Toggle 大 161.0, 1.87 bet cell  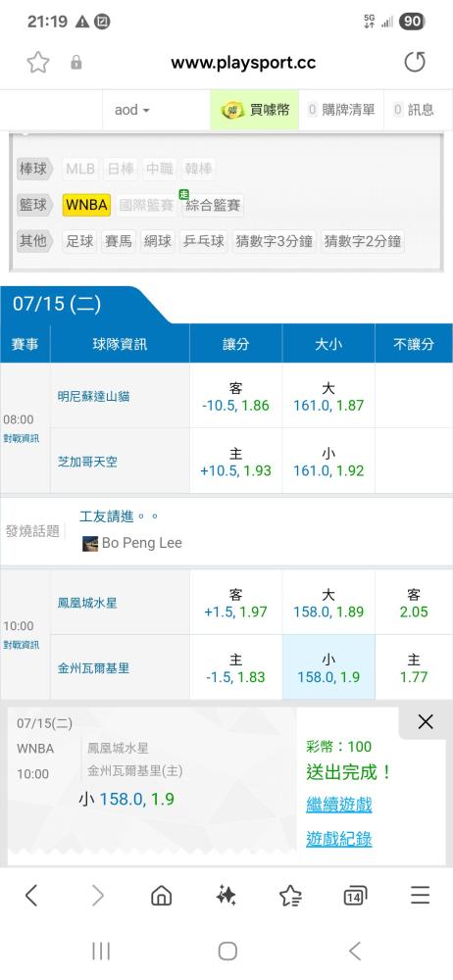328,396
